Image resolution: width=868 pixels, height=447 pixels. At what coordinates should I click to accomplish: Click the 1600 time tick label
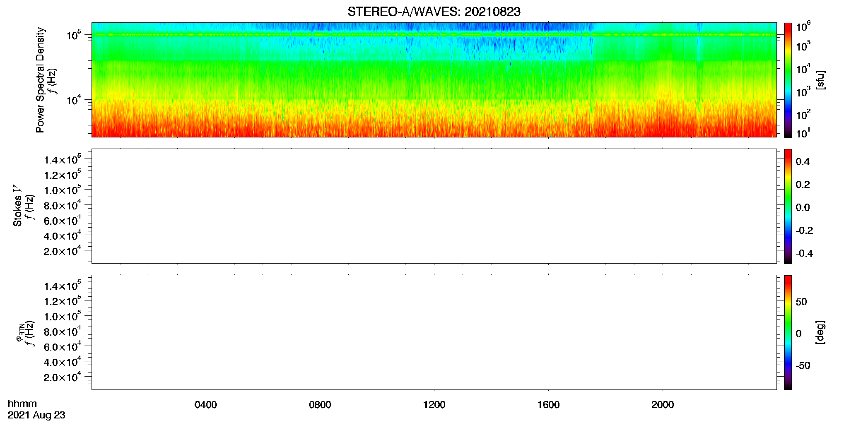point(548,405)
